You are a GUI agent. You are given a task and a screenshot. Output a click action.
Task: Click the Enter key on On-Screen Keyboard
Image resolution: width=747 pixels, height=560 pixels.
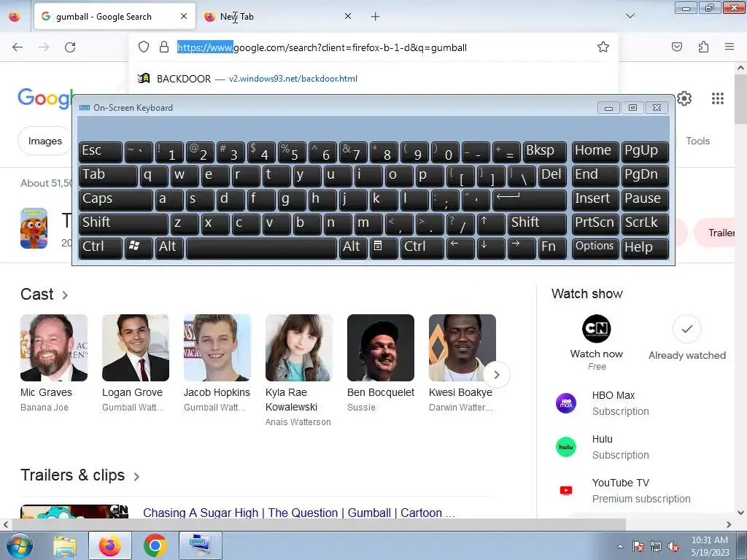(530, 200)
